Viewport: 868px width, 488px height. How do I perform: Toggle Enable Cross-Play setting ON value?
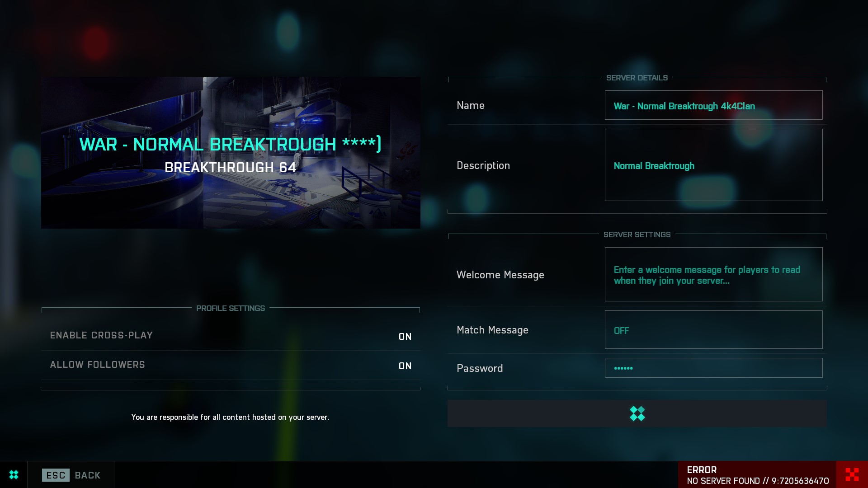click(x=405, y=337)
